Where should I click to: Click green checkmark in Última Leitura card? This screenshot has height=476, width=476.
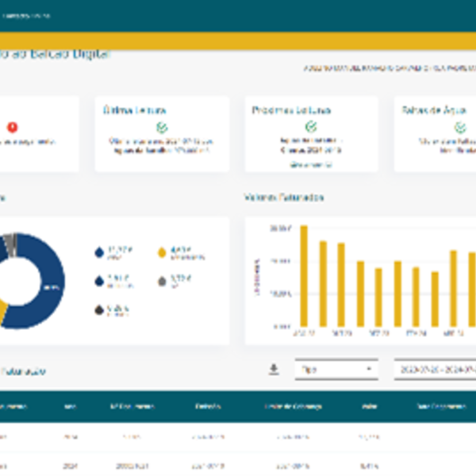point(162,126)
